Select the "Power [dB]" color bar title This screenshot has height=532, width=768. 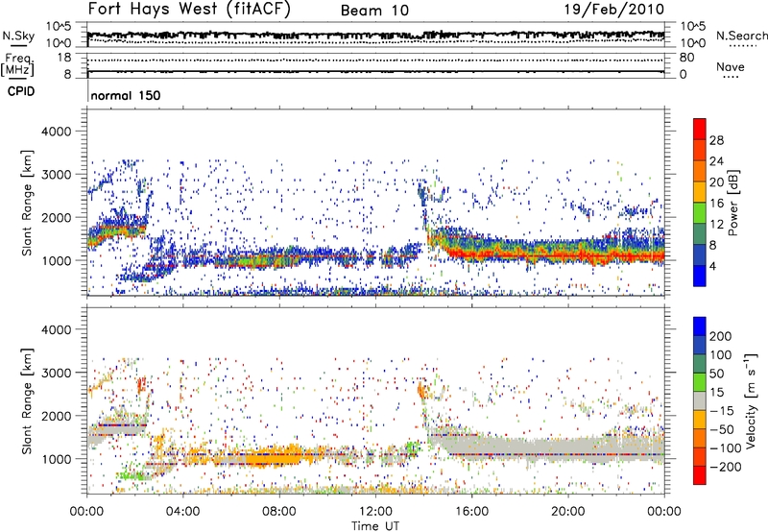[733, 203]
